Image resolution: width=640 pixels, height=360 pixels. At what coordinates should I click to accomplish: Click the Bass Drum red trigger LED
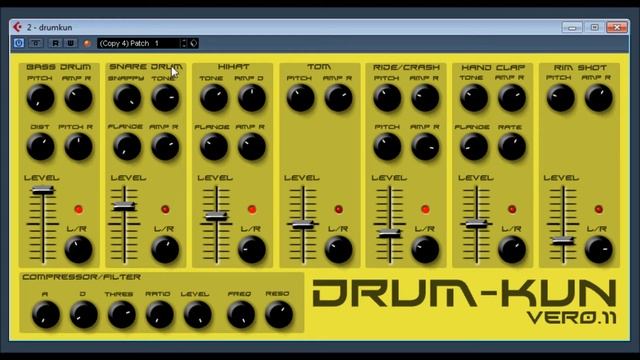(x=79, y=209)
